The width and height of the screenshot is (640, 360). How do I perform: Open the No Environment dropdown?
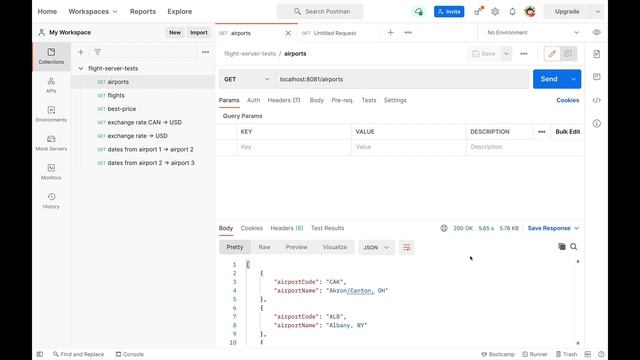pos(533,32)
